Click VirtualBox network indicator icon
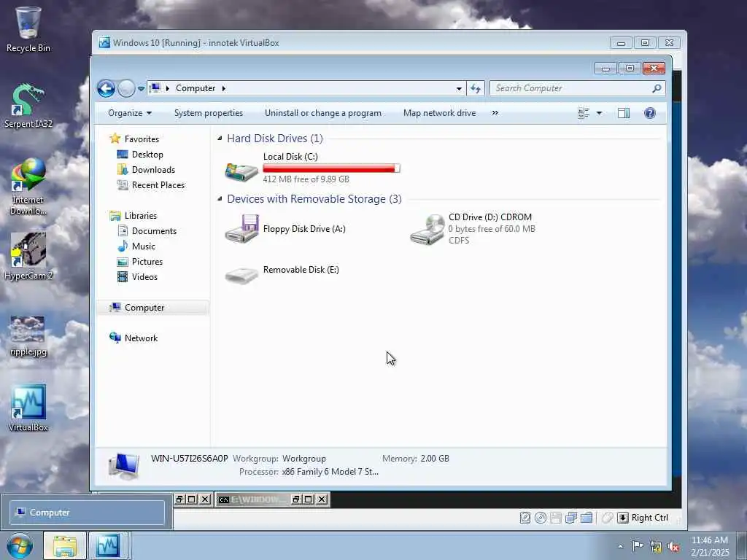 click(x=570, y=518)
